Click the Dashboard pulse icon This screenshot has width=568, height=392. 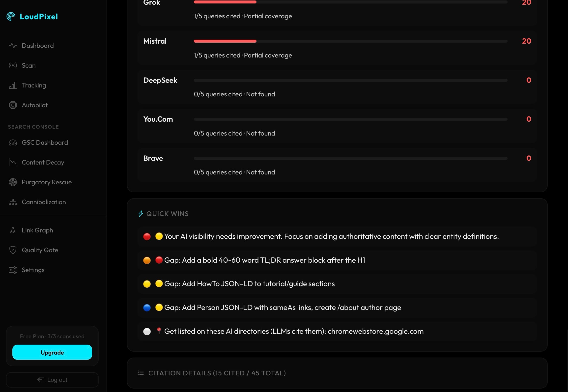coord(13,46)
